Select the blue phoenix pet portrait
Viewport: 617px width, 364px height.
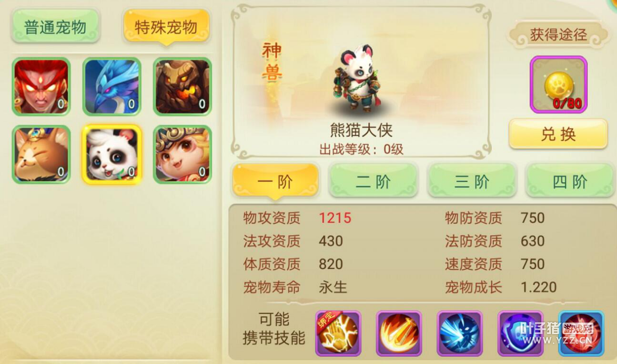pyautogui.click(x=112, y=86)
